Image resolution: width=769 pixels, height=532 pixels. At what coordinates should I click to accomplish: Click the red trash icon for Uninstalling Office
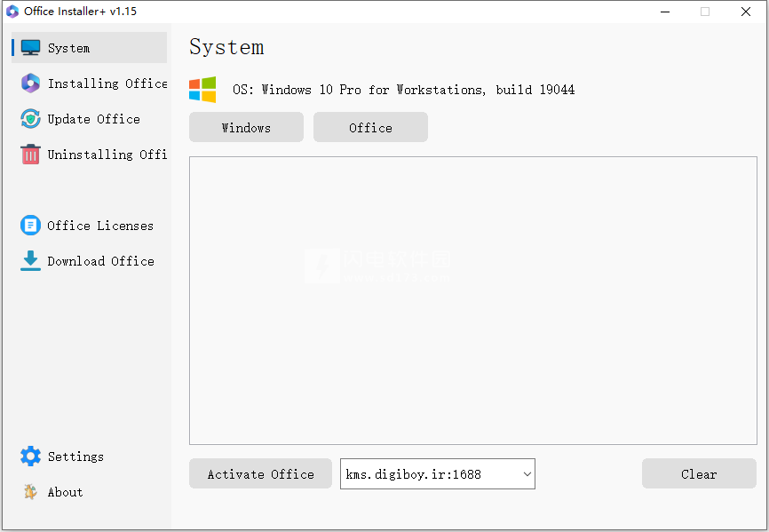[x=30, y=155]
